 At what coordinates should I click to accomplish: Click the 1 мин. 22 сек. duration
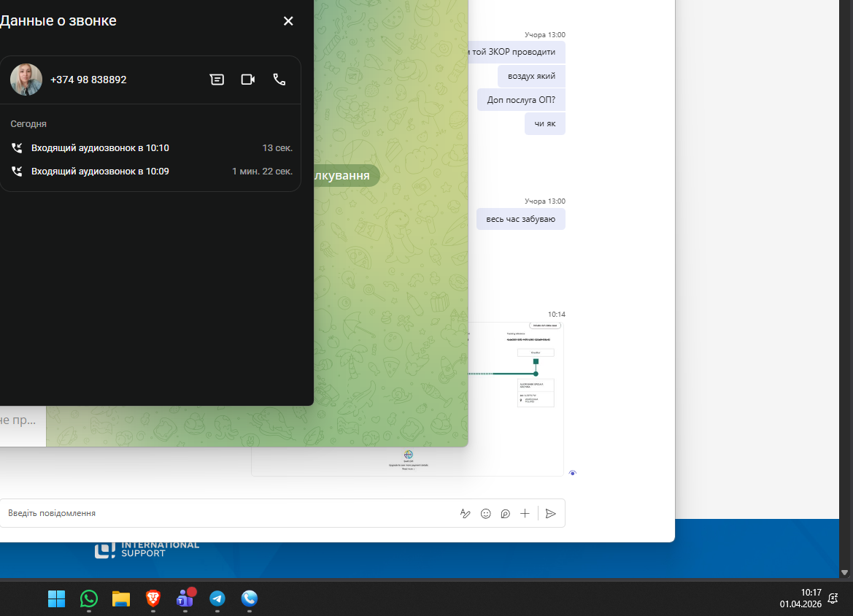tap(262, 172)
